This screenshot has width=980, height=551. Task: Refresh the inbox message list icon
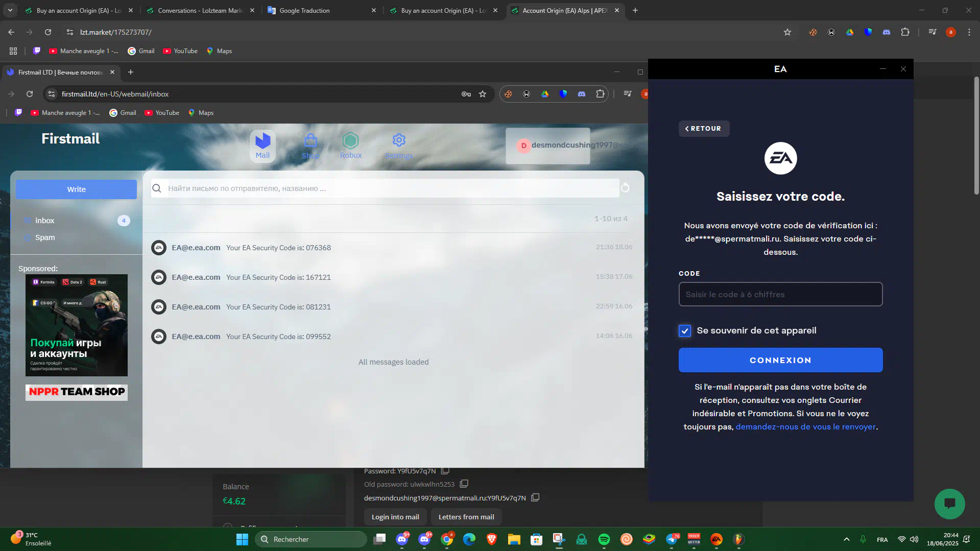coord(625,188)
